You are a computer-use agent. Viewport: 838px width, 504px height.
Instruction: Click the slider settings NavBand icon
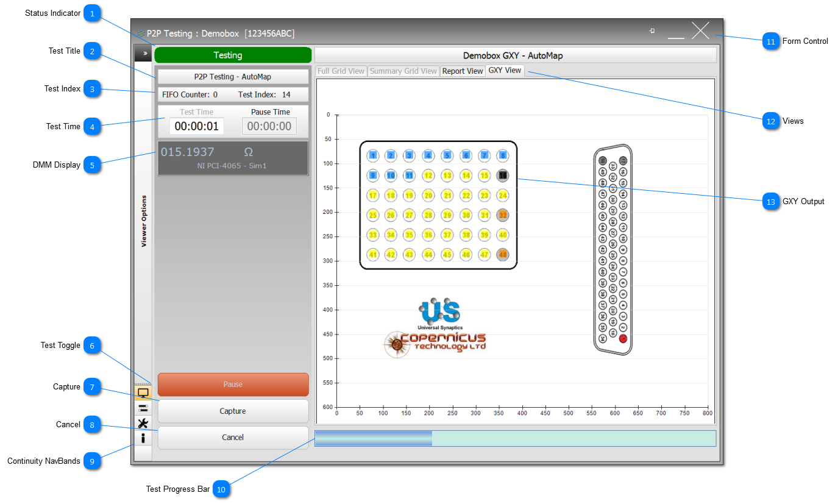(143, 408)
